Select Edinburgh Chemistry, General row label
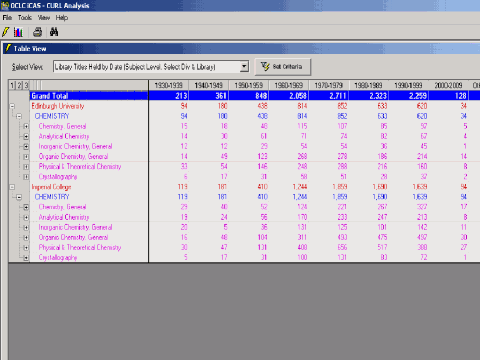Image resolution: width=480 pixels, height=360 pixels. coord(62,126)
